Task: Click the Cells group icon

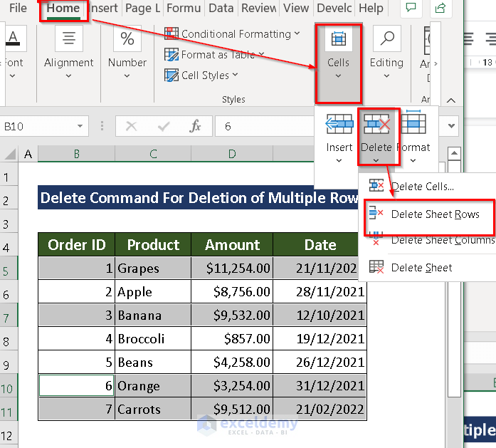Action: [338, 39]
